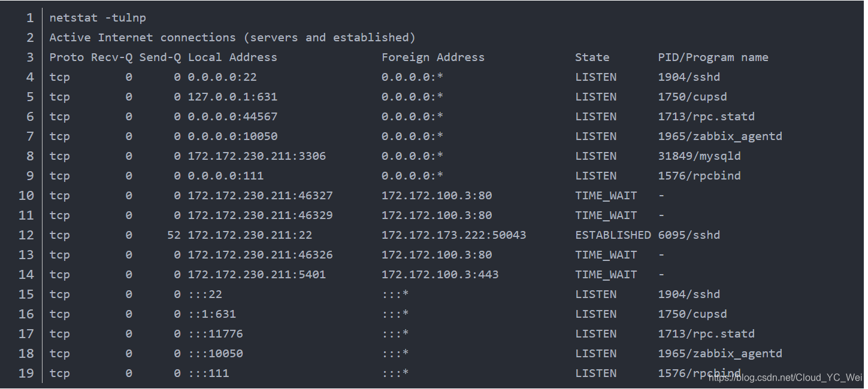Click '1576/rpcbind' on line 9

[x=699, y=176]
